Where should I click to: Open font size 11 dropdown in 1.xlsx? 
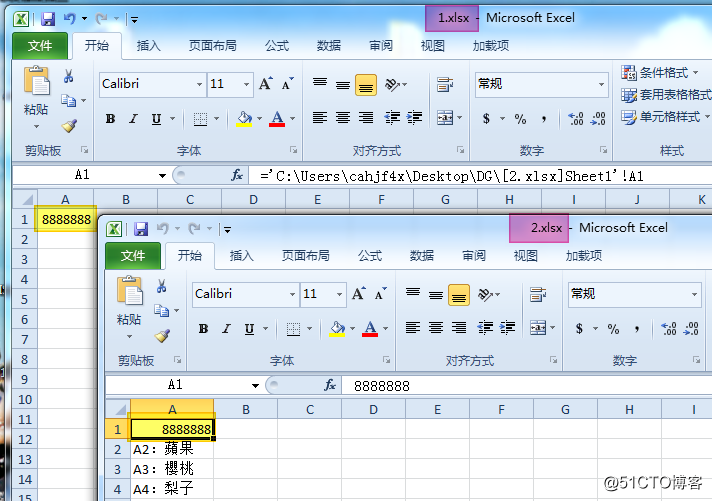[x=247, y=84]
